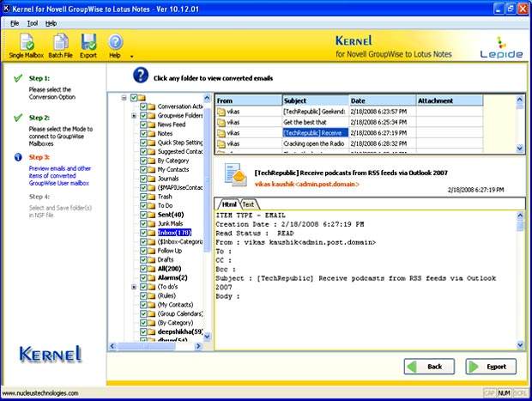
Task: Click the folder icon beside Alarms(2)
Action: (152, 277)
